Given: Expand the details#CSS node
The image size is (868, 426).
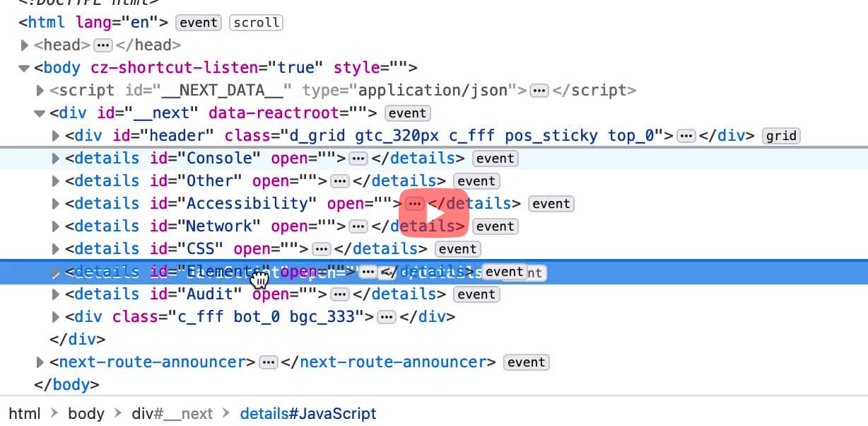Looking at the screenshot, I should tap(56, 249).
